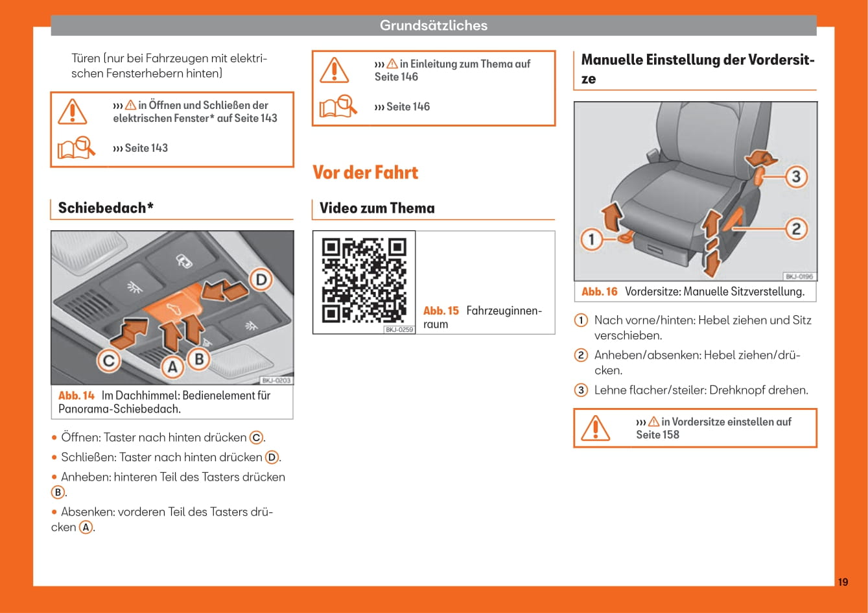Click the book magnifier icon beside Seite 146
Screen dimensions: 868x613
[338, 106]
